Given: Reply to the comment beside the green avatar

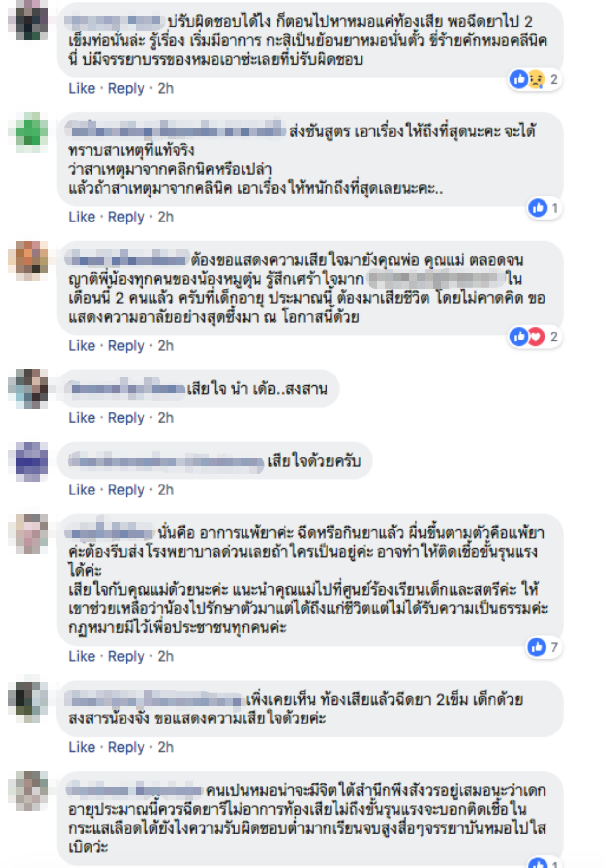Looking at the screenshot, I should coord(126,217).
